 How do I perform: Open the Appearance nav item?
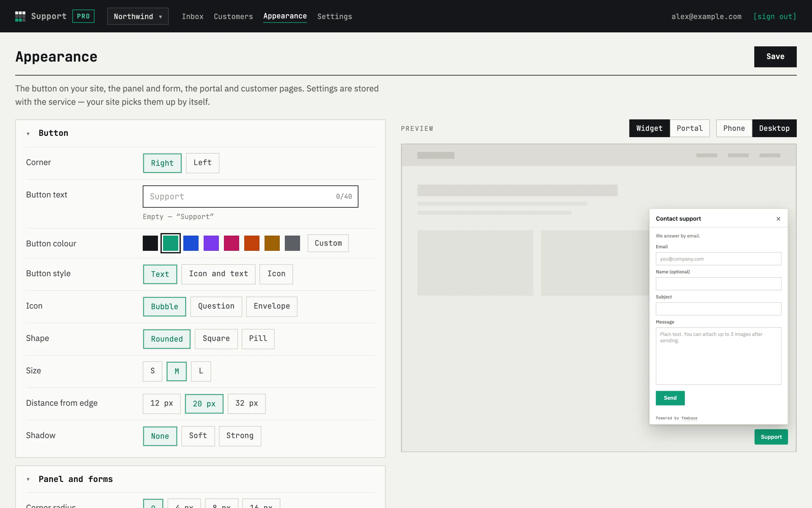[285, 16]
